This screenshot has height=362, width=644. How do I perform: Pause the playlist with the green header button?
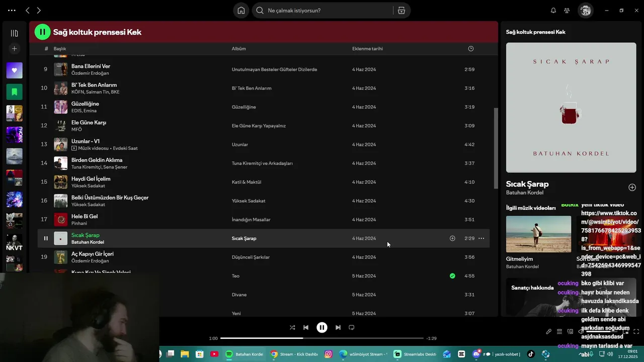point(42,32)
